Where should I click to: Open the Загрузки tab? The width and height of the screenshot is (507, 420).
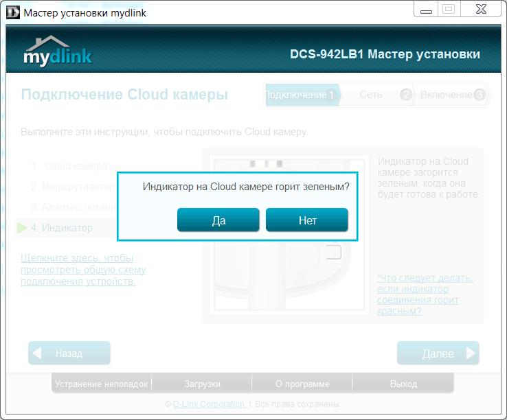tap(202, 384)
